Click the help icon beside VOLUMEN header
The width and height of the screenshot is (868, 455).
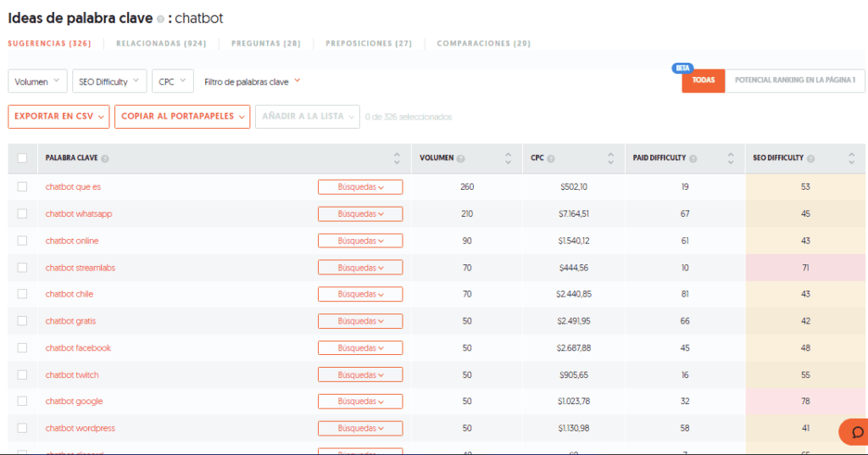click(x=460, y=158)
